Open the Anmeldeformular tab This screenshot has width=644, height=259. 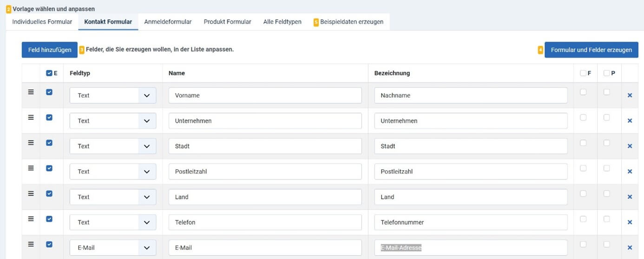168,22
